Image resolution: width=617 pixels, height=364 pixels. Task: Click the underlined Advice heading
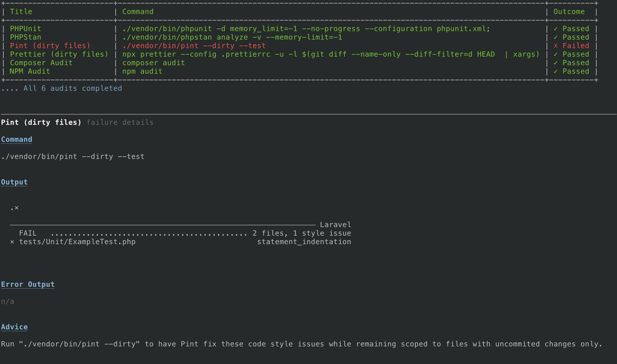coord(14,327)
